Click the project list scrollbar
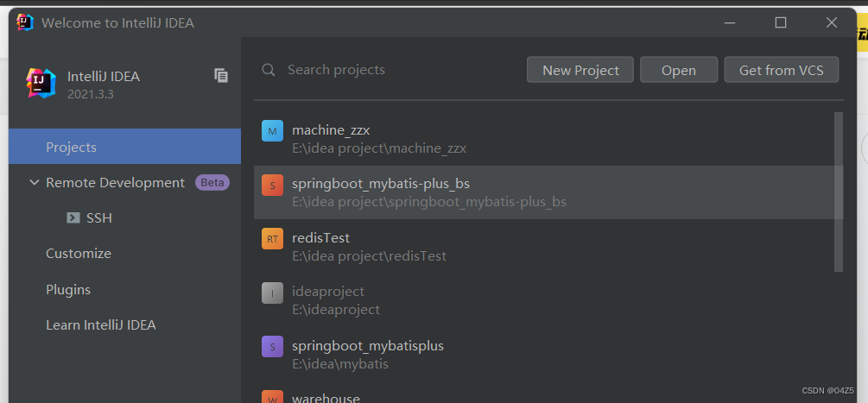The image size is (868, 403). tap(838, 192)
